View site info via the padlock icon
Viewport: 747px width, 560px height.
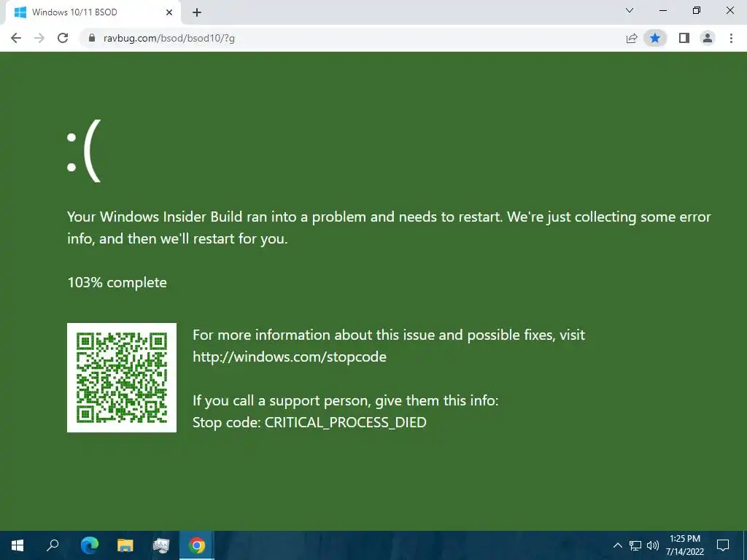[x=92, y=38]
